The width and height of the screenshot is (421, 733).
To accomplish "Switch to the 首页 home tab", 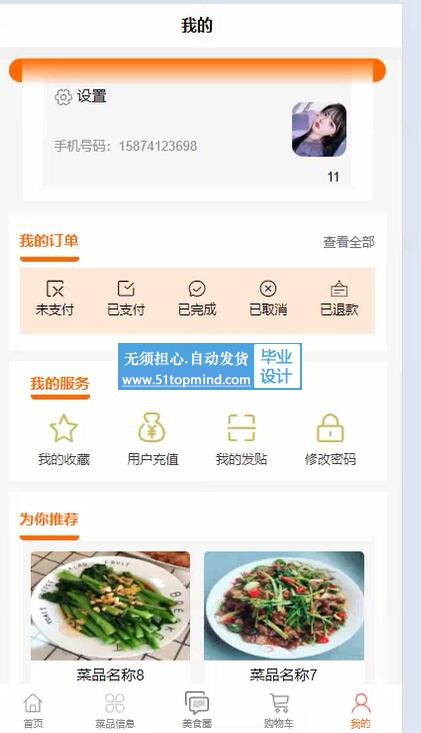I will pyautogui.click(x=33, y=711).
